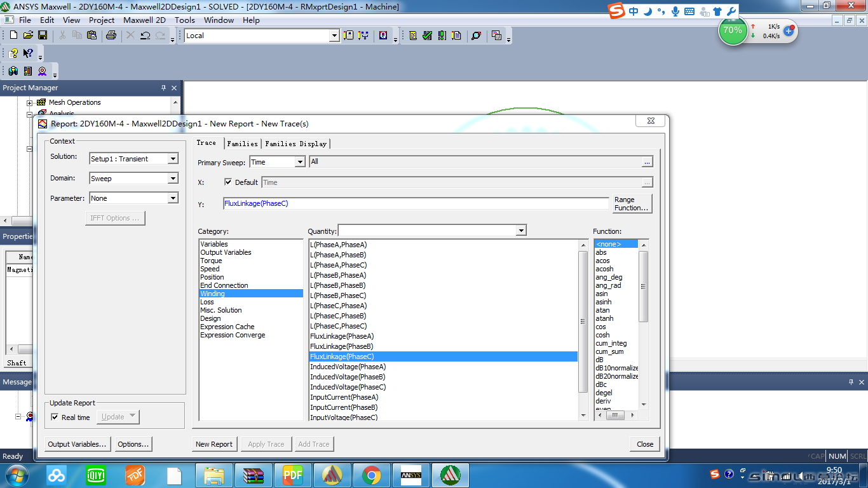Image resolution: width=868 pixels, height=488 pixels.
Task: Click the Save floppy disk icon
Action: (x=43, y=36)
